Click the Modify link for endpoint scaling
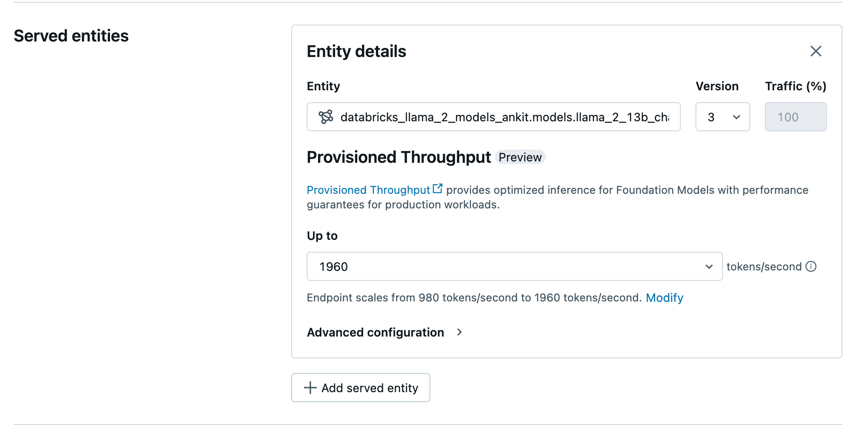The image size is (868, 425). tap(664, 297)
